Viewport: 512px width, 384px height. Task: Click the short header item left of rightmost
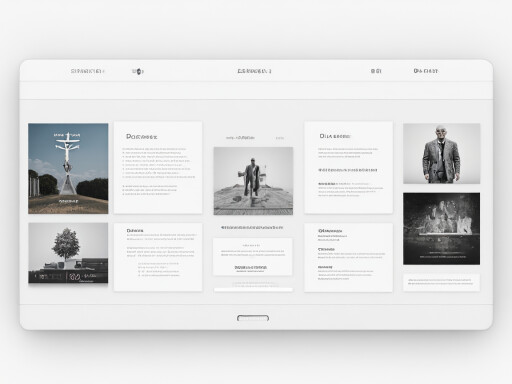(376, 71)
